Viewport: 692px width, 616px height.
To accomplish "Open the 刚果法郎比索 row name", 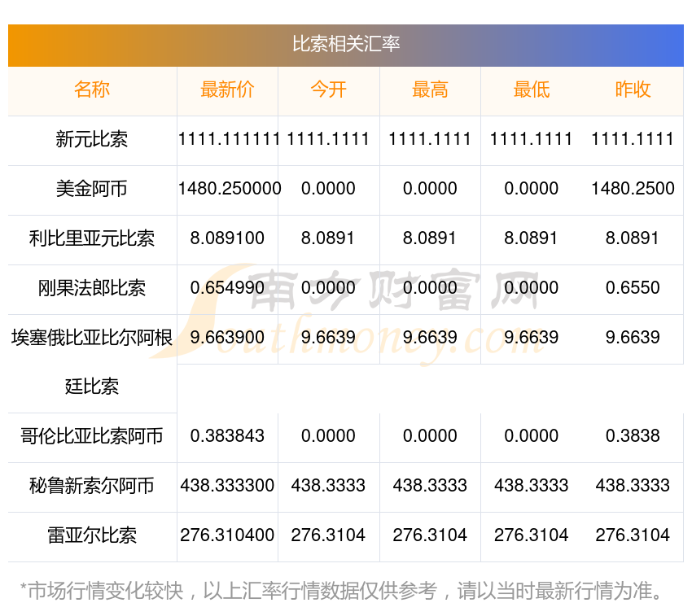I will point(92,288).
